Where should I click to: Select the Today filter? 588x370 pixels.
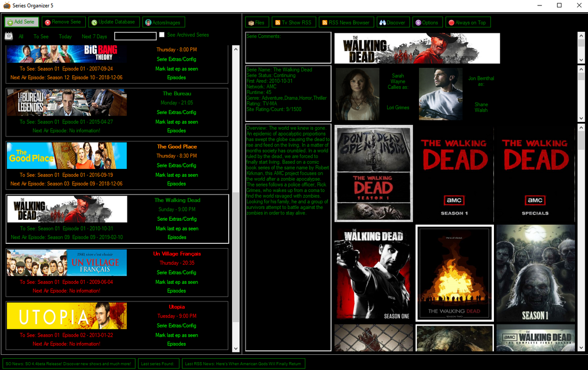[65, 36]
